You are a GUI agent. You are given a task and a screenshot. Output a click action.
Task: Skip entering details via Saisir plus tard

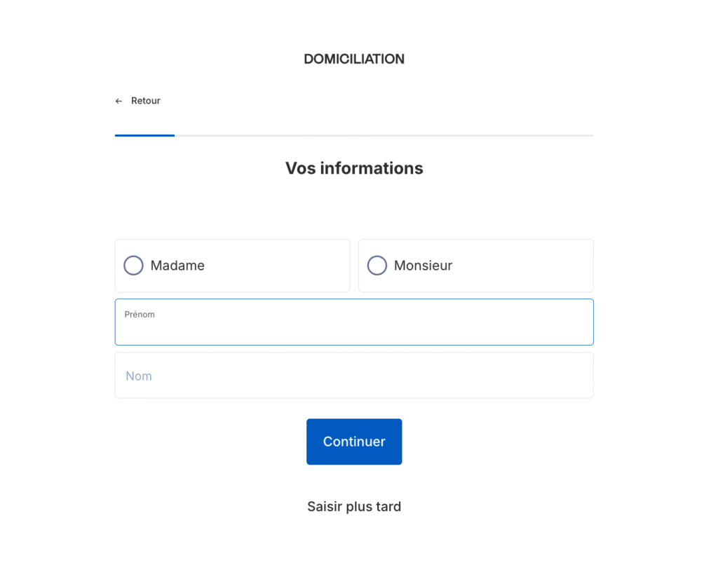tap(354, 506)
